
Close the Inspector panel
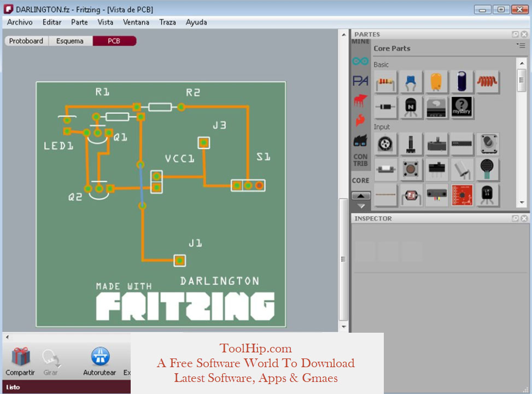[524, 218]
